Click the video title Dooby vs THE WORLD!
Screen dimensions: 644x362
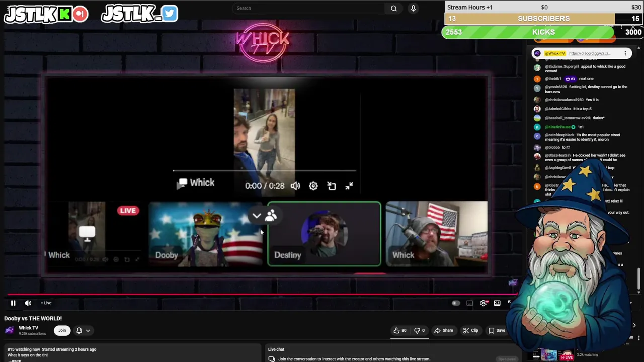(x=33, y=318)
